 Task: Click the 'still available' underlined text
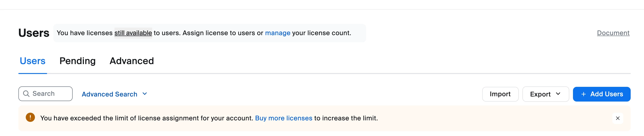coord(133,33)
